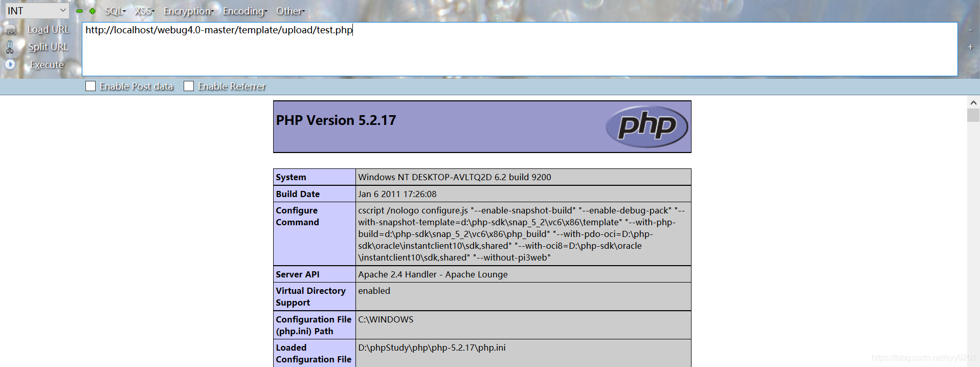The height and width of the screenshot is (367, 980).
Task: Click the Load URL icon
Action: point(10,30)
